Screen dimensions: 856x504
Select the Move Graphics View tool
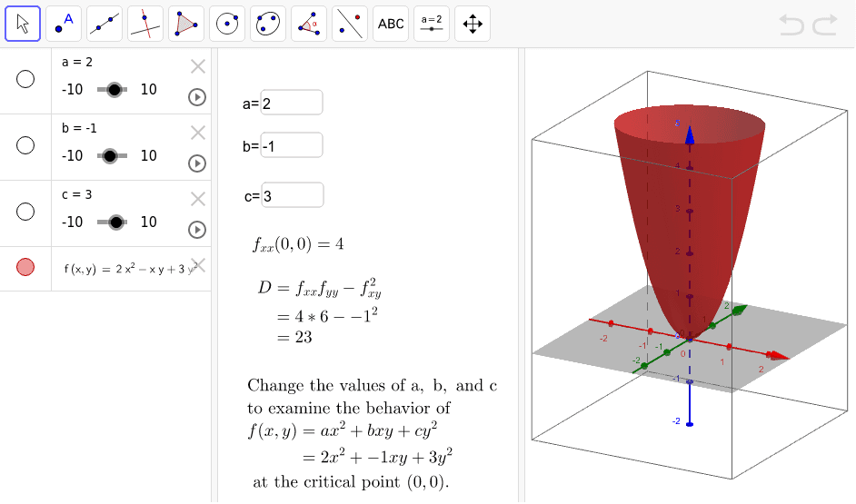(473, 24)
